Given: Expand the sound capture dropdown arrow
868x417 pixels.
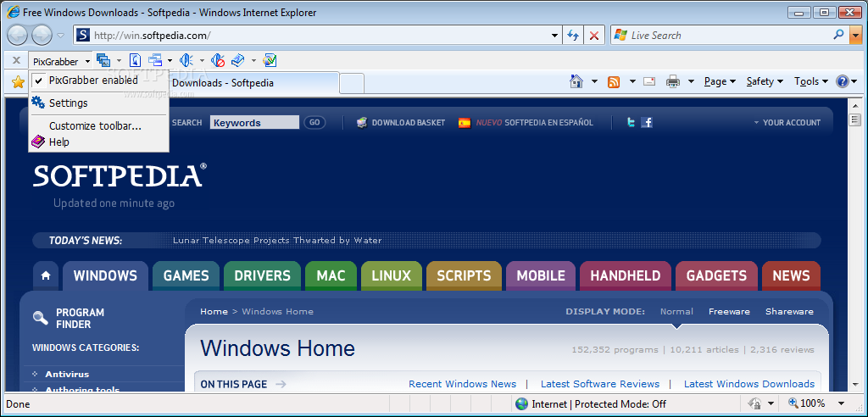Looking at the screenshot, I should pos(202,60).
